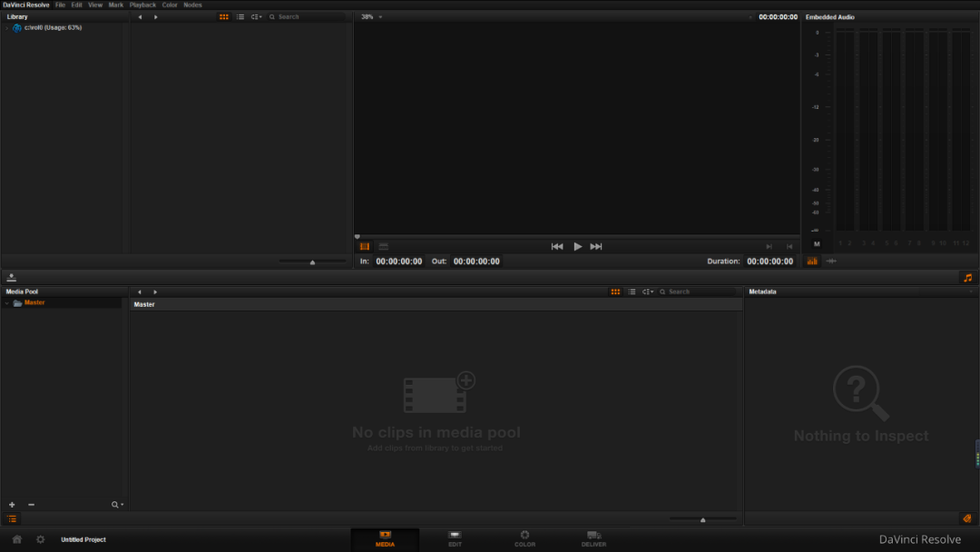Open the Nodes menu
The width and height of the screenshot is (980, 552).
[192, 5]
